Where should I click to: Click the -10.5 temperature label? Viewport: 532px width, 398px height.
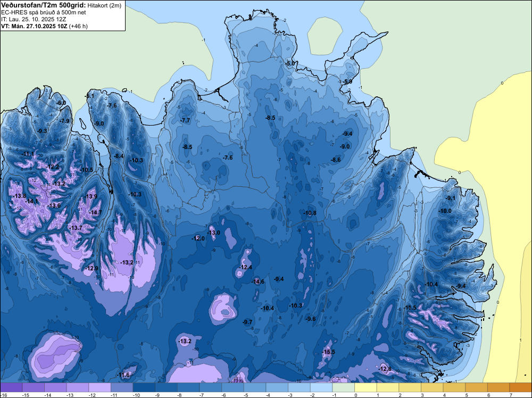87,170
